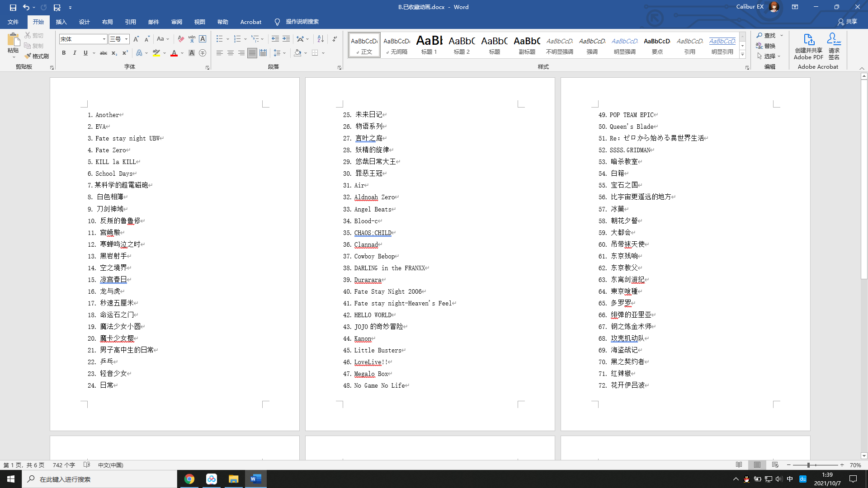
Task: Click the language 中文(中国) status button
Action: pyautogui.click(x=110, y=465)
